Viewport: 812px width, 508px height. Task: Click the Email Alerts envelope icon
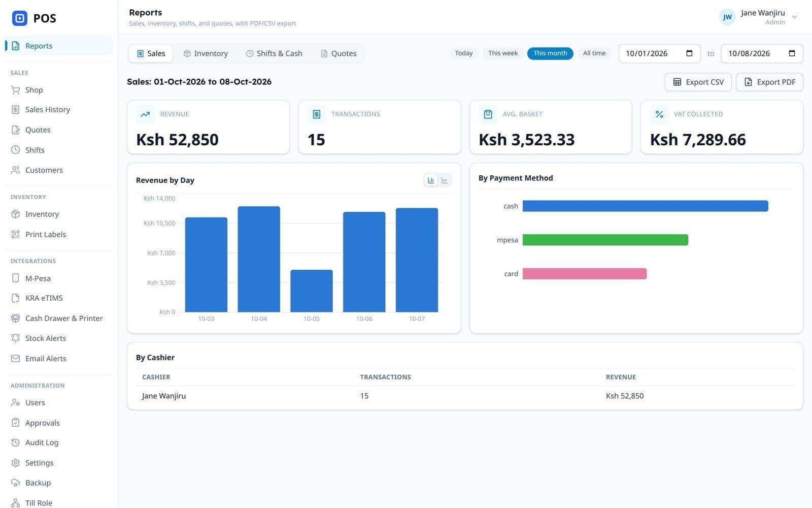16,359
